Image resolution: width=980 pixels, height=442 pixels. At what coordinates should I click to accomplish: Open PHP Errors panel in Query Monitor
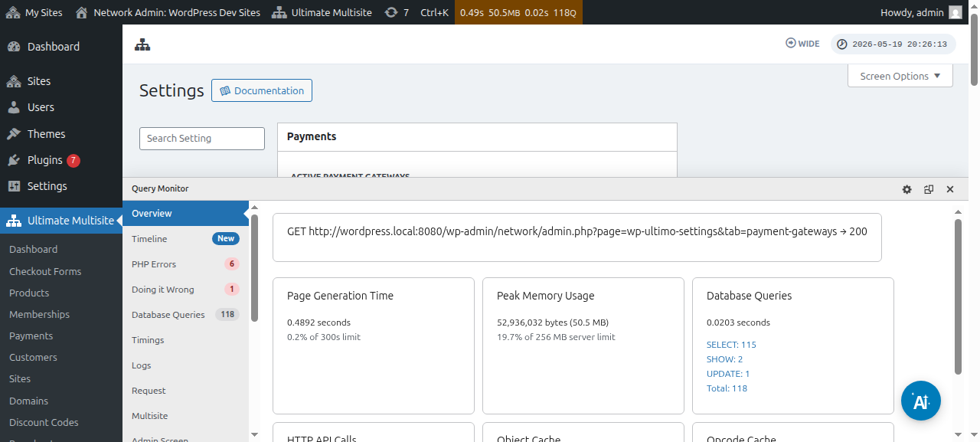click(185, 264)
